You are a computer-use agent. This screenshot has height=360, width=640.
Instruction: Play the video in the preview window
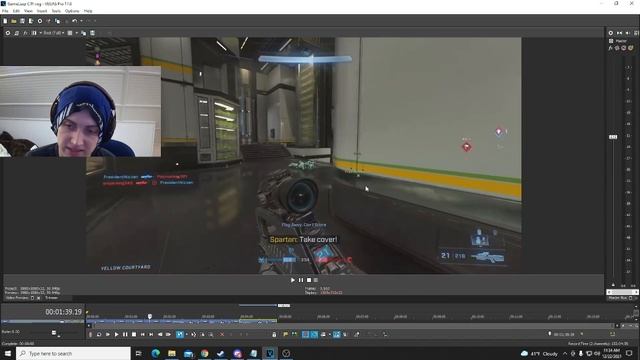tap(293, 280)
